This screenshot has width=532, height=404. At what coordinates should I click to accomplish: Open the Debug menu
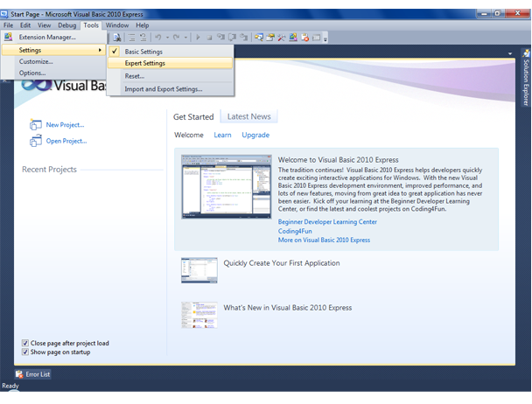[x=66, y=25]
